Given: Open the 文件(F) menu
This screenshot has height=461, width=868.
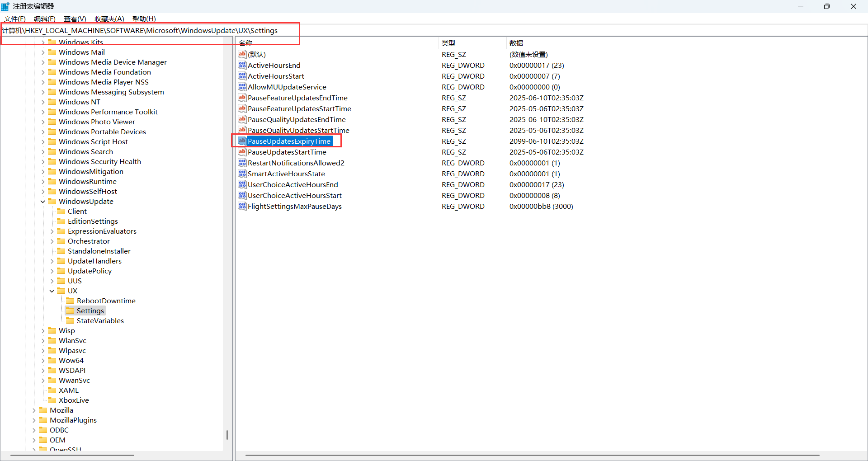Looking at the screenshot, I should 15,19.
